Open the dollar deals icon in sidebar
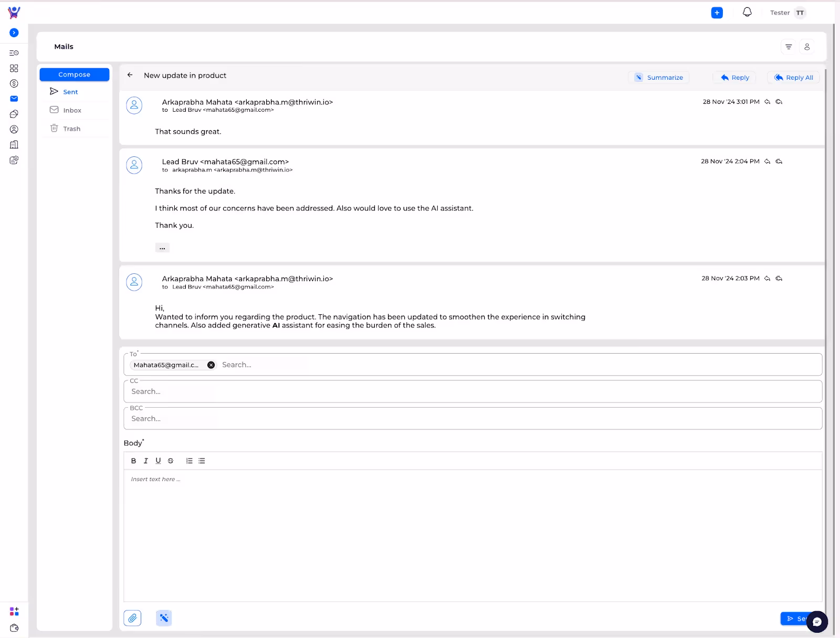Viewport: 840px width, 638px height. click(x=14, y=83)
